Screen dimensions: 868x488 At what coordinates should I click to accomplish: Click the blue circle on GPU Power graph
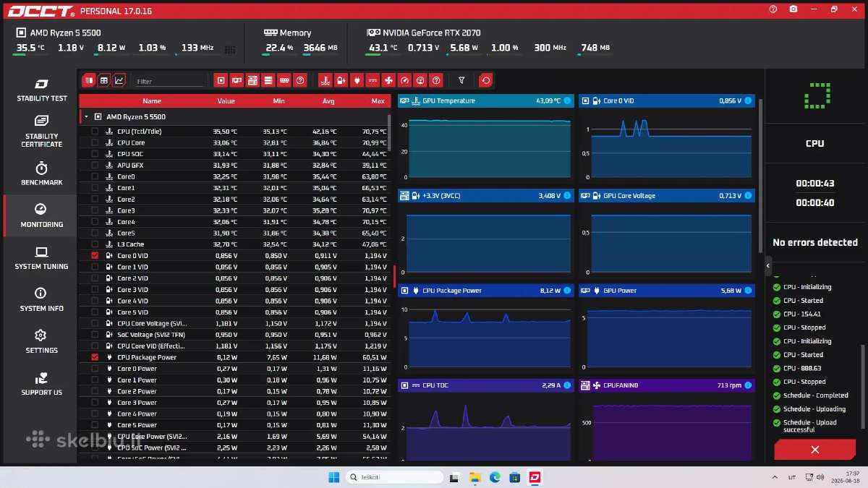pos(748,291)
